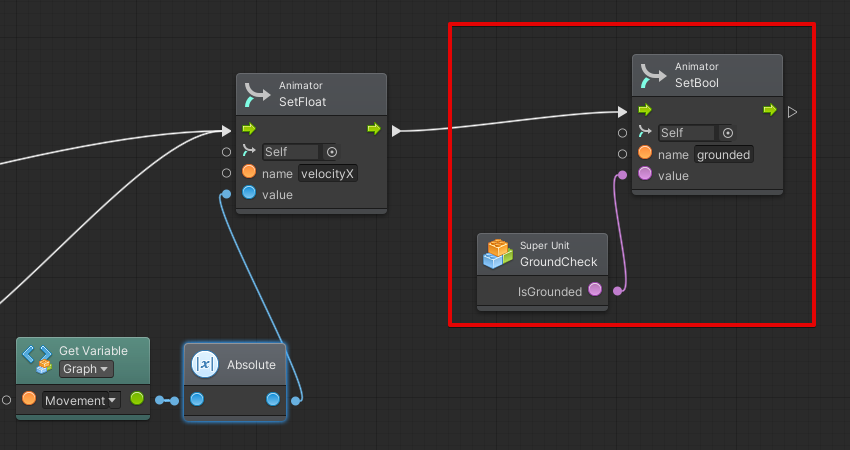Open the object picker beside SetBool's Self field
Viewport: 850px width, 450px height.
coord(728,133)
